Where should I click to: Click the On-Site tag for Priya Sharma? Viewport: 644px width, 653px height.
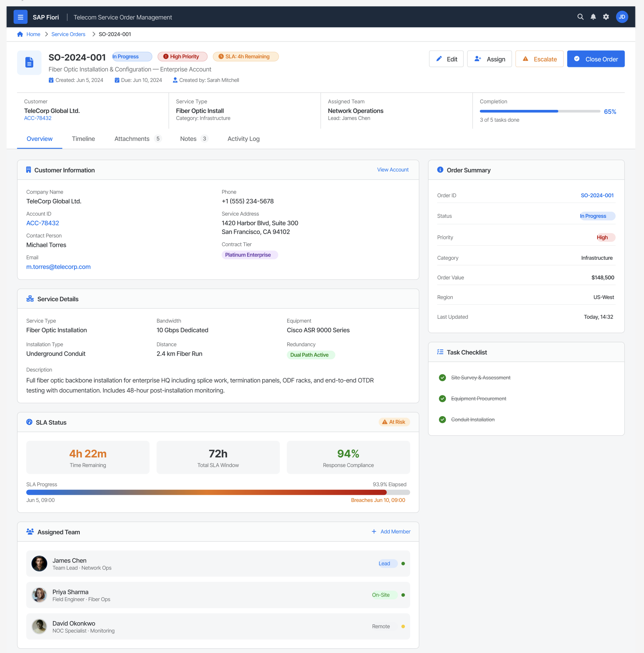[384, 595]
